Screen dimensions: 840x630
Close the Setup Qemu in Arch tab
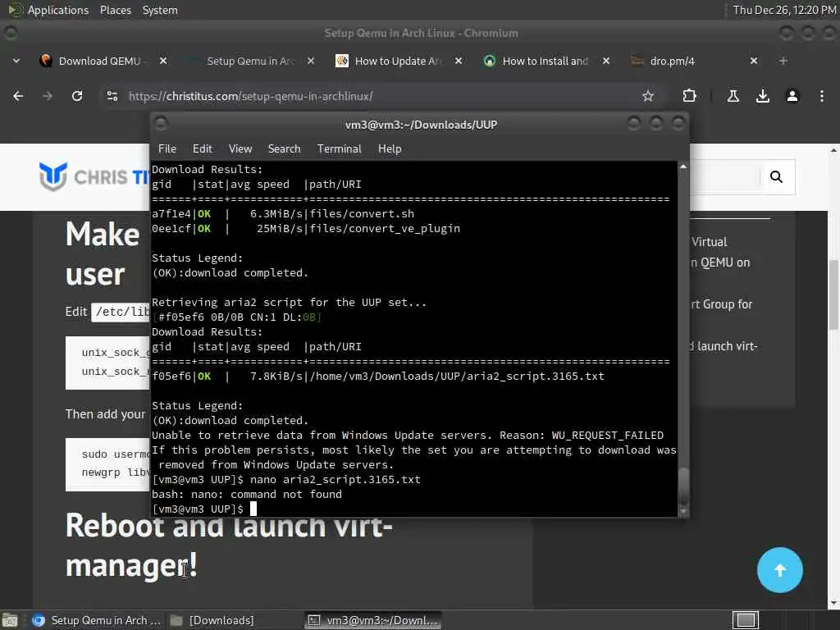311,61
